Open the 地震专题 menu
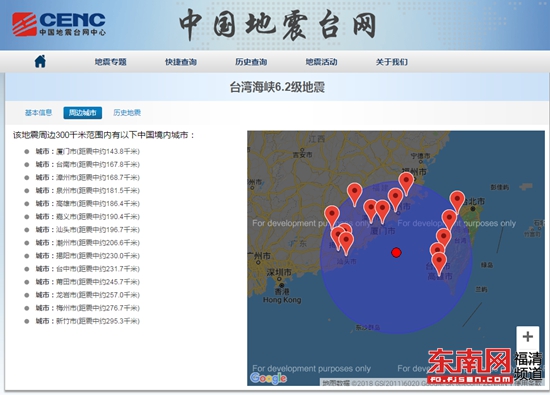550x395 pixels. click(x=110, y=62)
